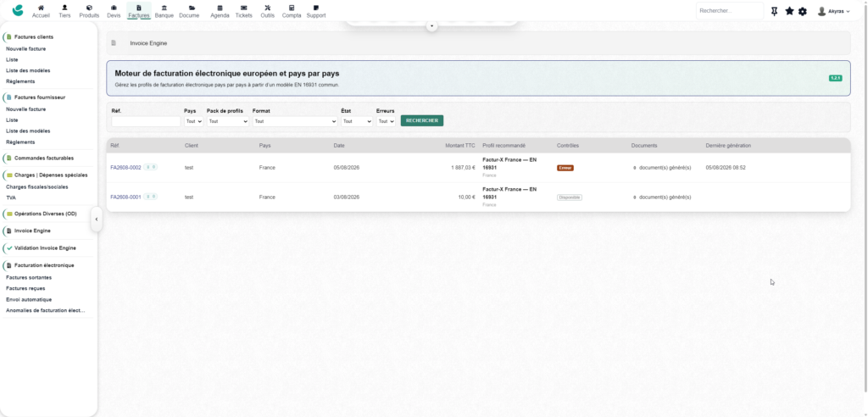Click the badge next to FA2608-0002
868x417 pixels.
point(151,167)
